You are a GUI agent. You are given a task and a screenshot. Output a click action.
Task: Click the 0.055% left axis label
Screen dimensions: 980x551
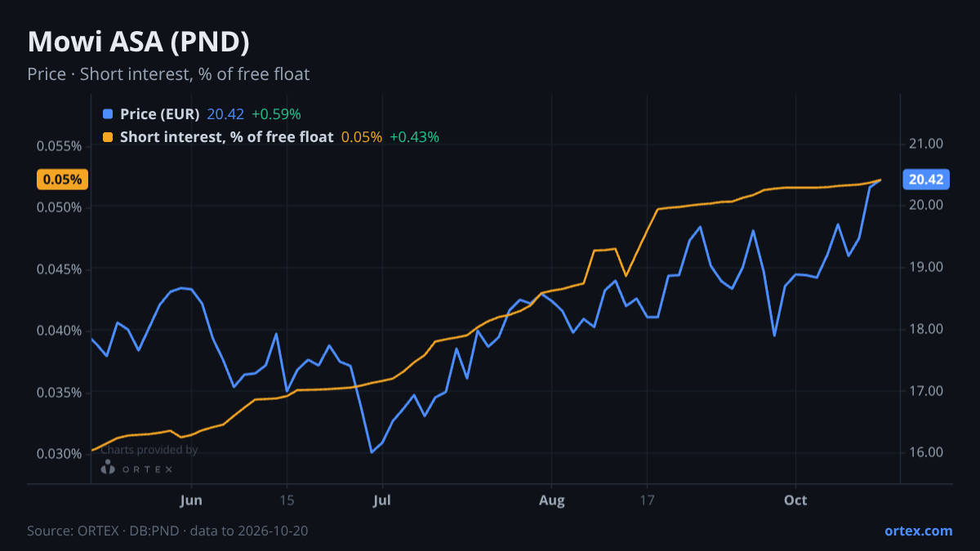click(x=60, y=146)
